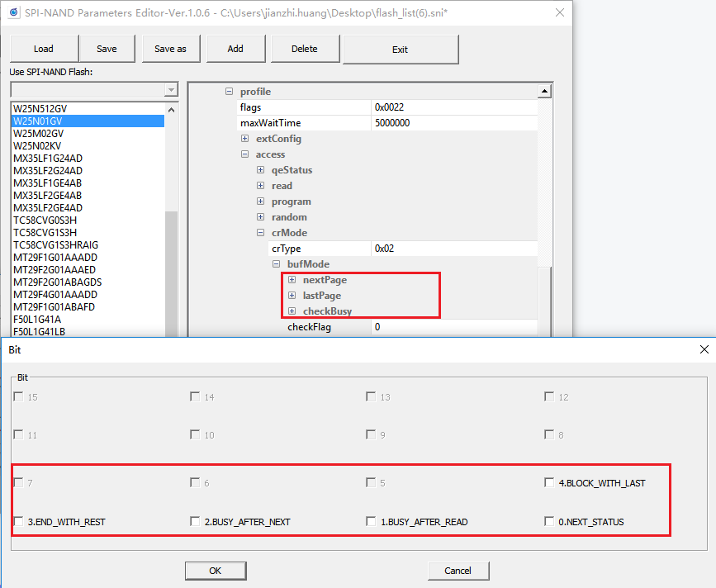Open the Use SPI-NAND Flash dropdown

[171, 90]
